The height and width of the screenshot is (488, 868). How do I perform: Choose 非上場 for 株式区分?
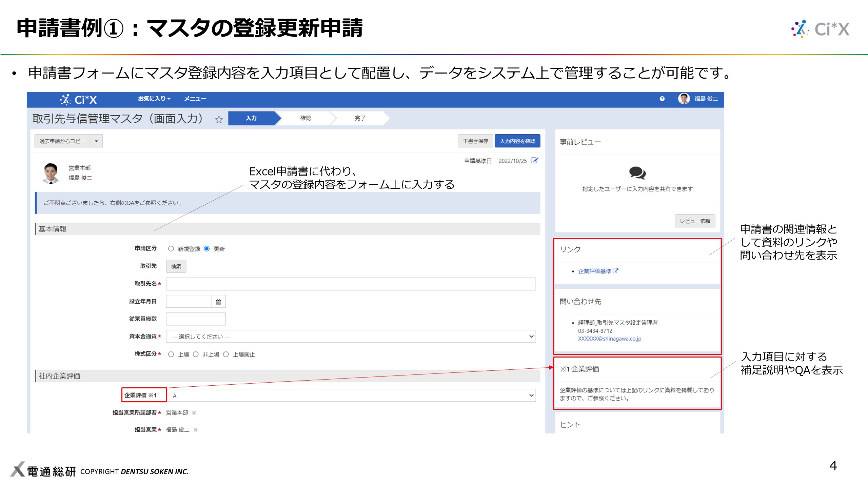coord(196,354)
